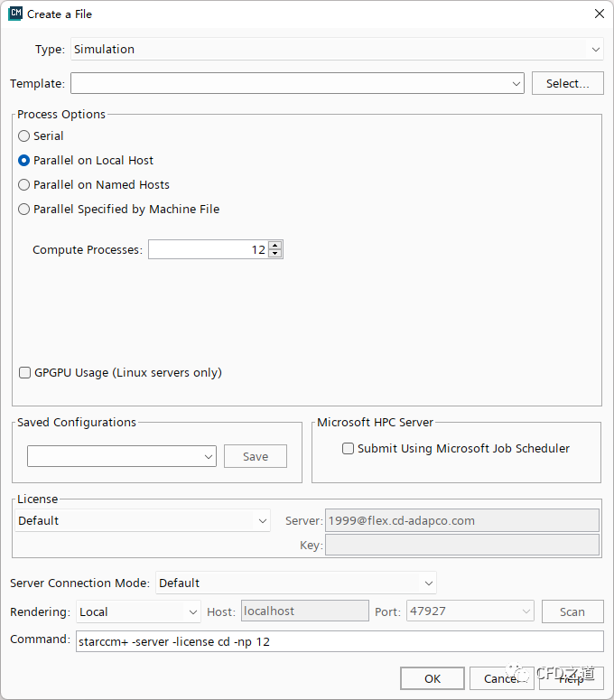Click the Scan button
The width and height of the screenshot is (614, 700).
(572, 612)
